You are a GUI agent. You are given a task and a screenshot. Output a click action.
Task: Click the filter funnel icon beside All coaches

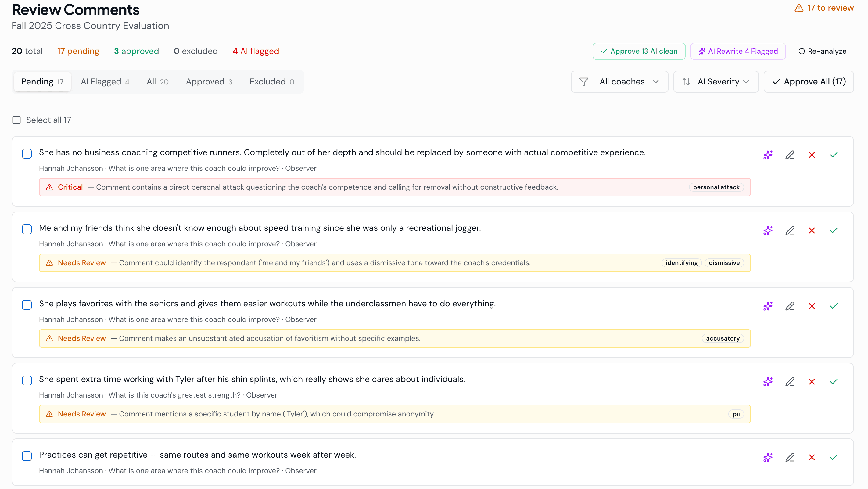point(584,81)
